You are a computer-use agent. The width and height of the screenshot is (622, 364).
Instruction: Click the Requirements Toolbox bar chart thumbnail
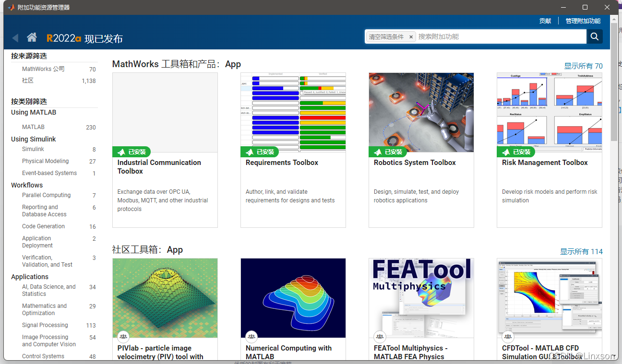click(293, 112)
